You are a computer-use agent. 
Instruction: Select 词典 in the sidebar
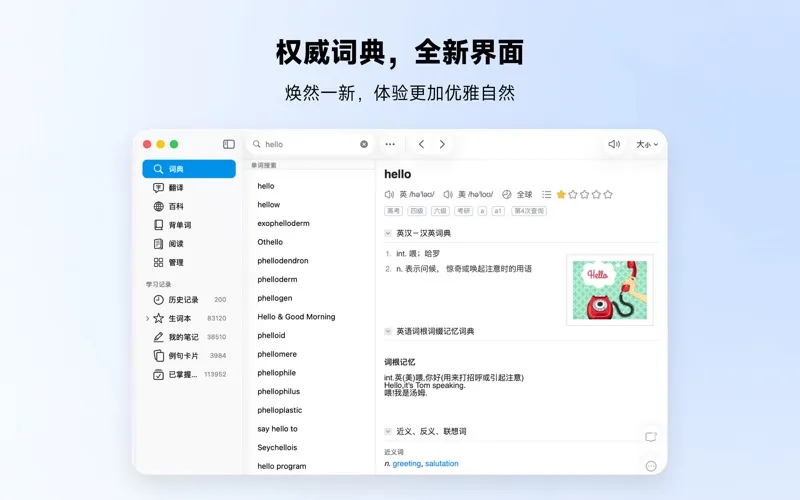pyautogui.click(x=189, y=169)
